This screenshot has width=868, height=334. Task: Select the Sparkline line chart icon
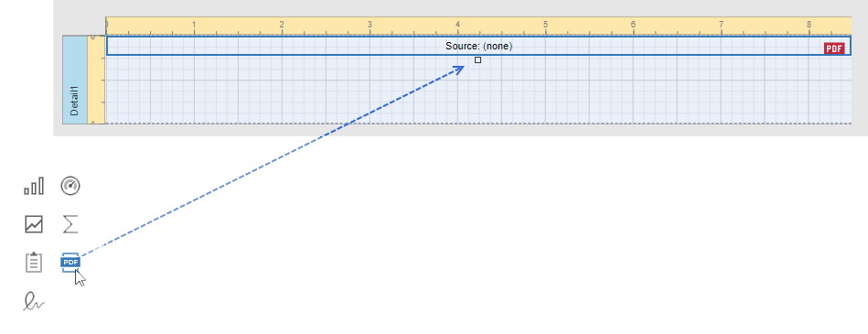(x=34, y=224)
